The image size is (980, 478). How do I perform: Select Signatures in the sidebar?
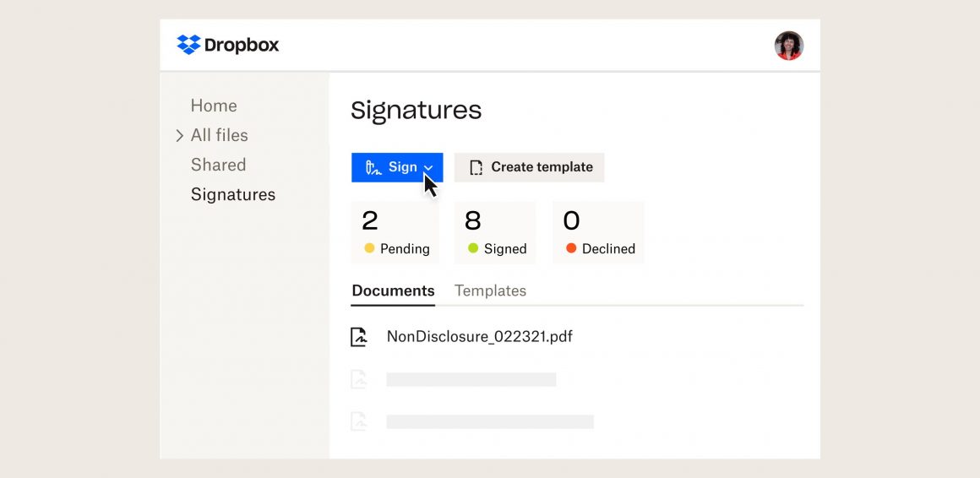(233, 194)
